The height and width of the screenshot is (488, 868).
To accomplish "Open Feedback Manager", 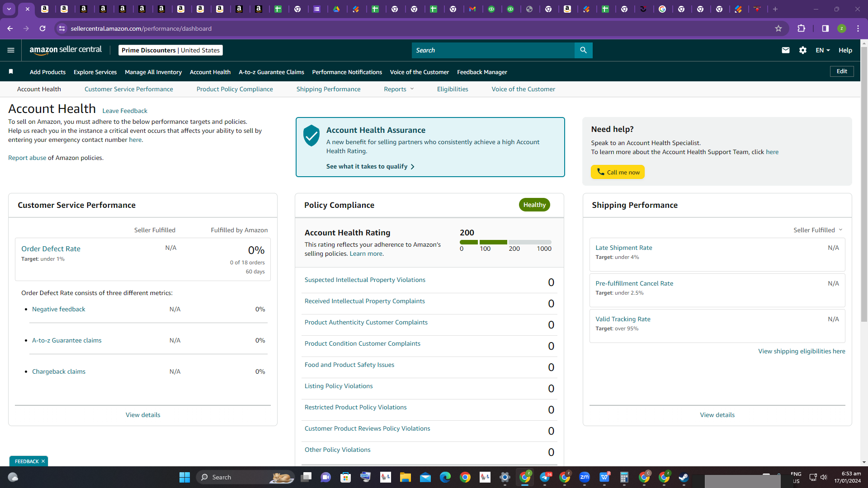I will [482, 72].
